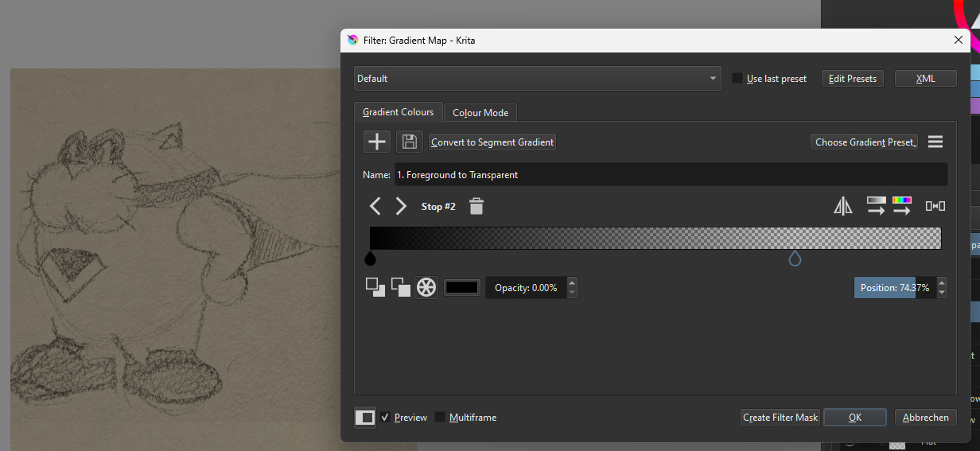Viewport: 980px width, 451px height.
Task: Open the gradient options hamburger menu
Action: (935, 142)
